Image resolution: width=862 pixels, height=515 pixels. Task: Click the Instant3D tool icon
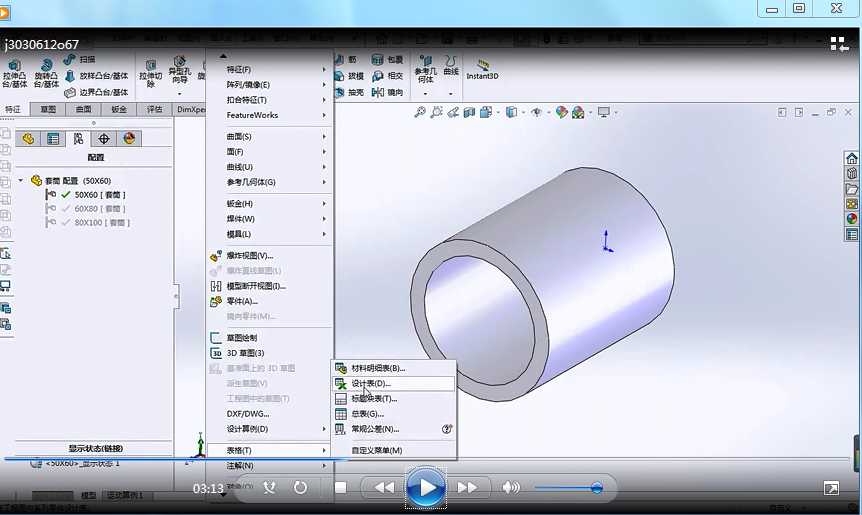point(482,67)
